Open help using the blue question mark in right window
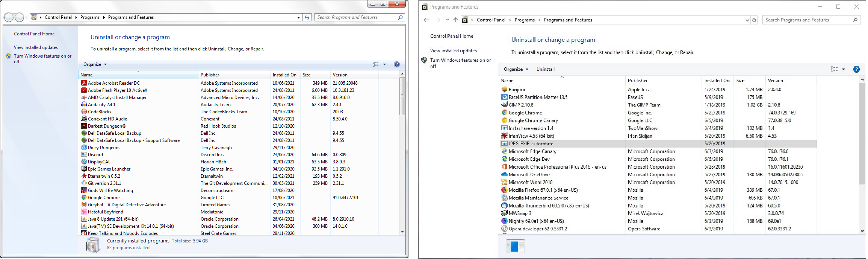 [x=856, y=69]
